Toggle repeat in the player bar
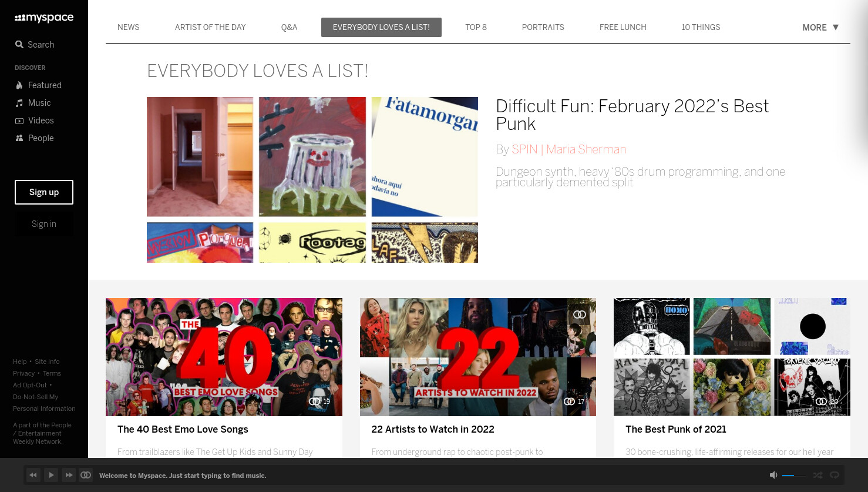 pos(835,475)
